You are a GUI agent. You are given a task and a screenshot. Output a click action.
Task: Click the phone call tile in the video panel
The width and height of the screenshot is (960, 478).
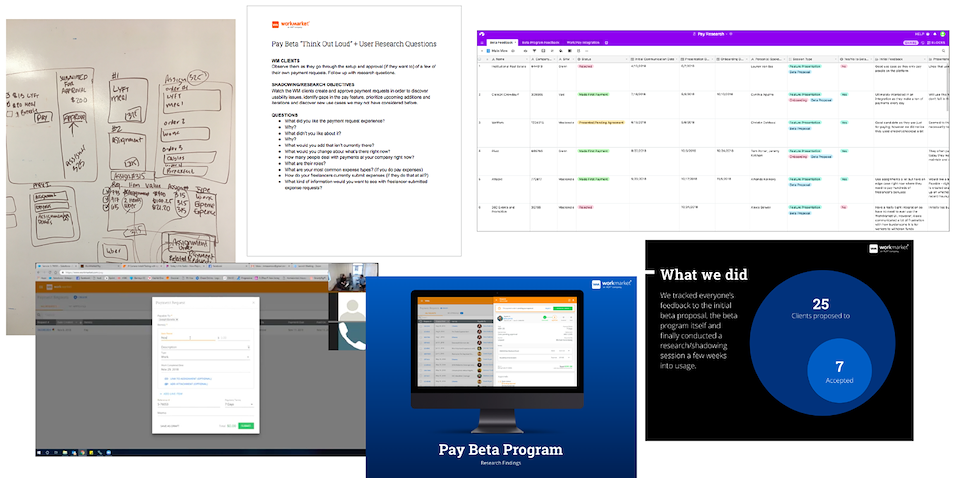[352, 335]
